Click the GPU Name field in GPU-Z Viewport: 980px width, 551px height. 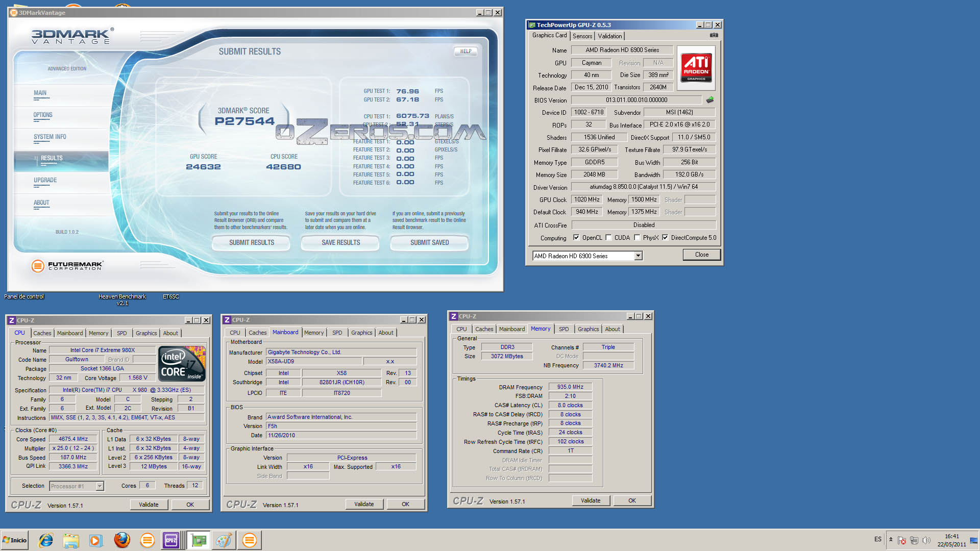(622, 50)
